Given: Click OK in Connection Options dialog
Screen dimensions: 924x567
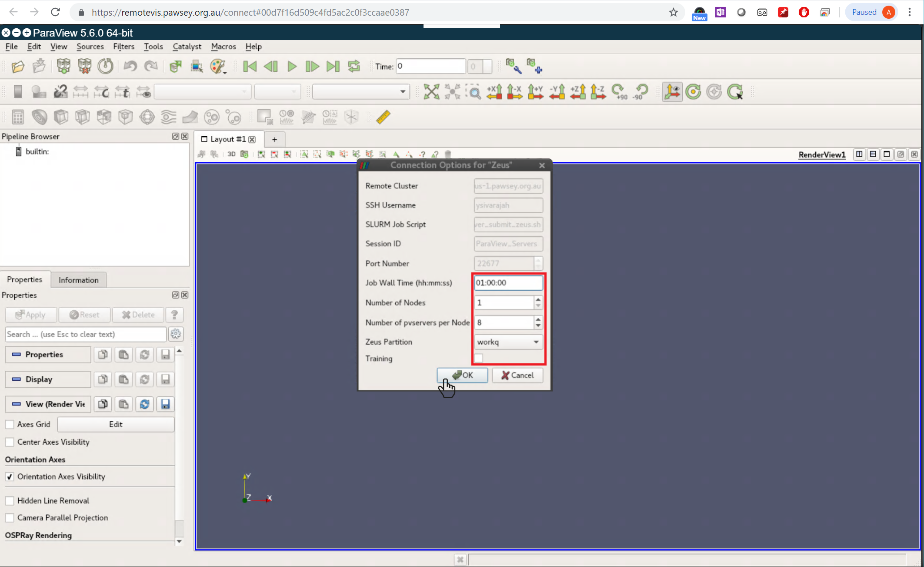Looking at the screenshot, I should [x=462, y=375].
